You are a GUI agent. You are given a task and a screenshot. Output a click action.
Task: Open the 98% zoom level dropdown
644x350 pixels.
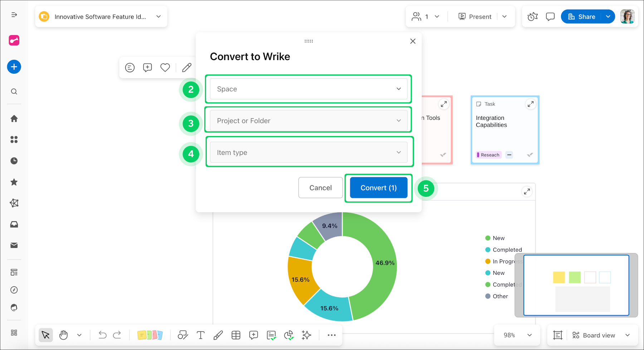click(x=516, y=335)
